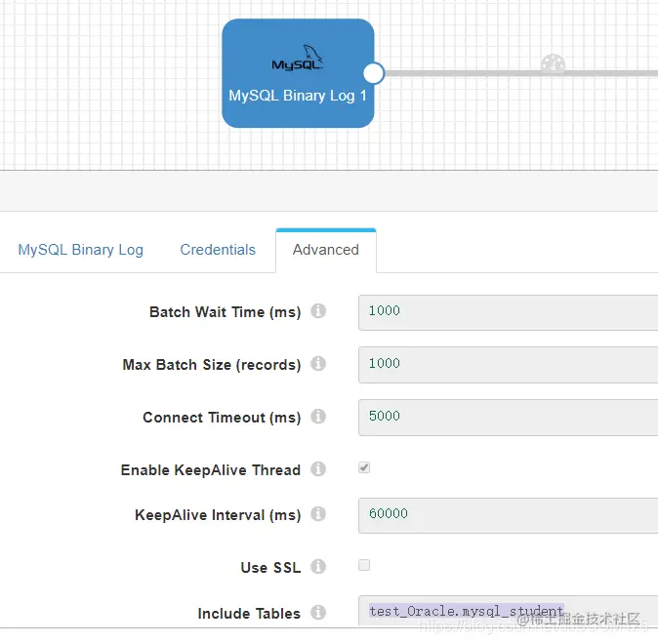Open the Credentials tab
The width and height of the screenshot is (658, 644).
click(x=218, y=250)
